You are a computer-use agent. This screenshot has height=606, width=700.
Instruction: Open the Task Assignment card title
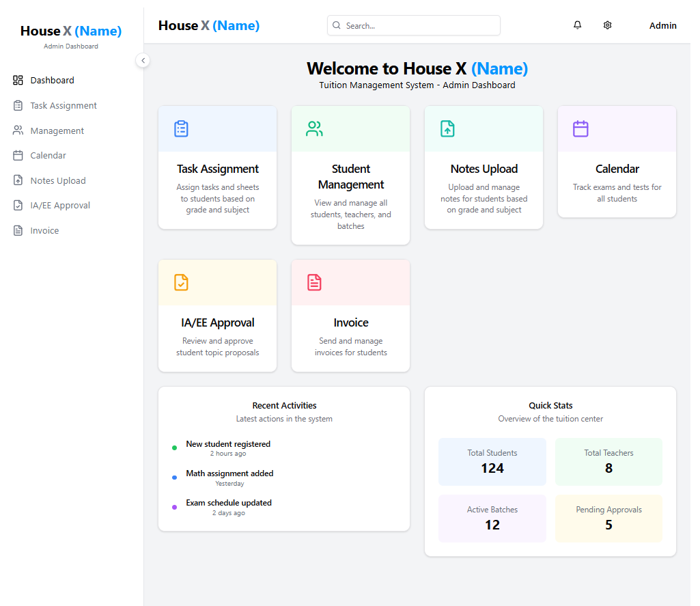tap(217, 169)
